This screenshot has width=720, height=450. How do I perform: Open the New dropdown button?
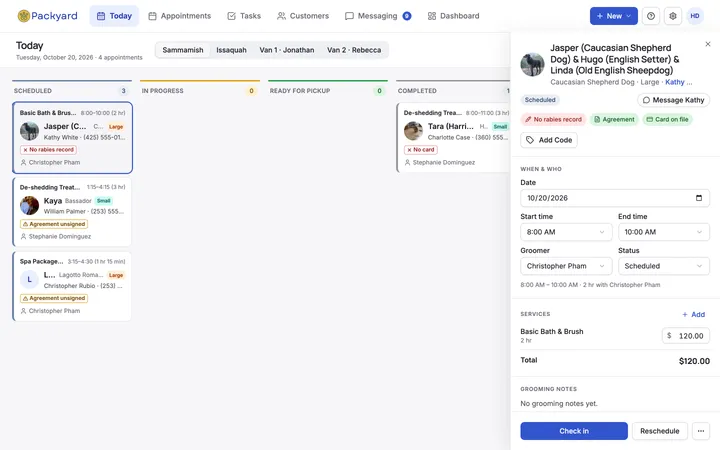coord(613,16)
